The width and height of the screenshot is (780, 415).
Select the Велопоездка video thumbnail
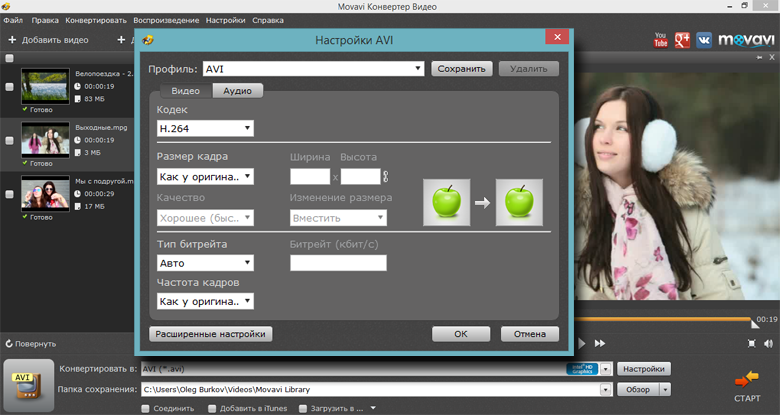[x=45, y=86]
